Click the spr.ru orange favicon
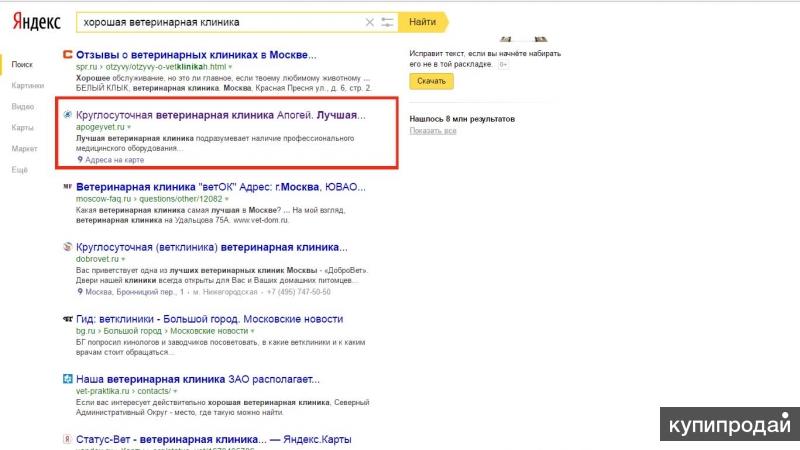The image size is (800, 450). click(x=67, y=54)
